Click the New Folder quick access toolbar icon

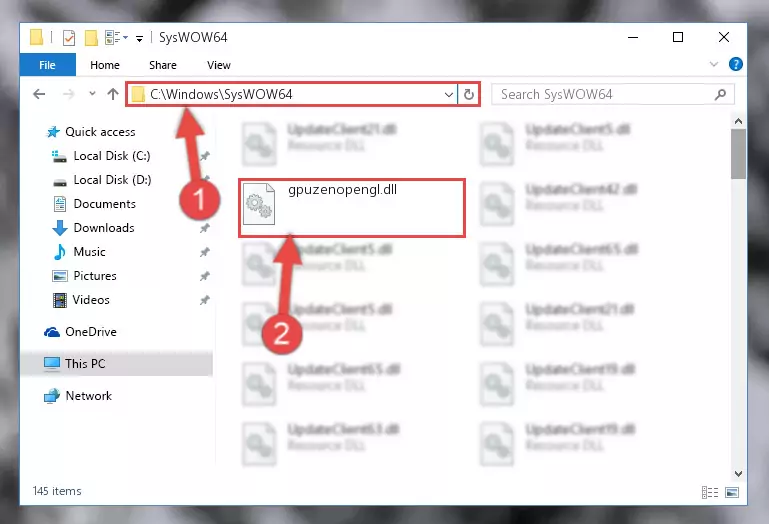(91, 37)
